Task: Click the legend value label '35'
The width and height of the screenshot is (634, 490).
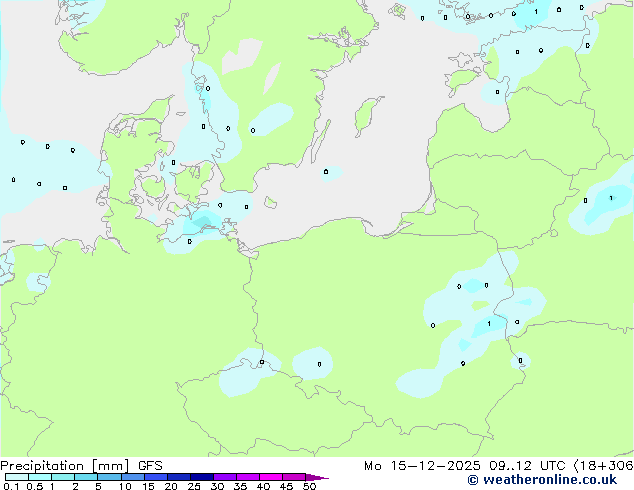Action: point(240,486)
